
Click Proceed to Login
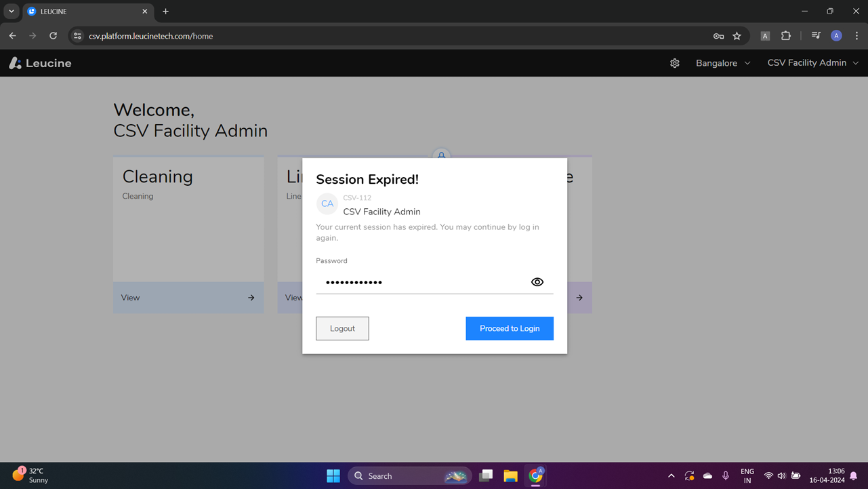509,328
